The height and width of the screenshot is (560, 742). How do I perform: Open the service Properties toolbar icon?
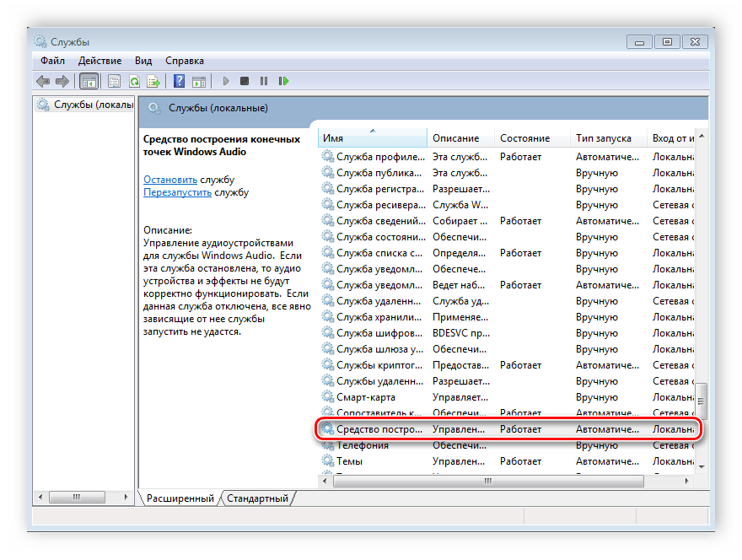(x=114, y=81)
